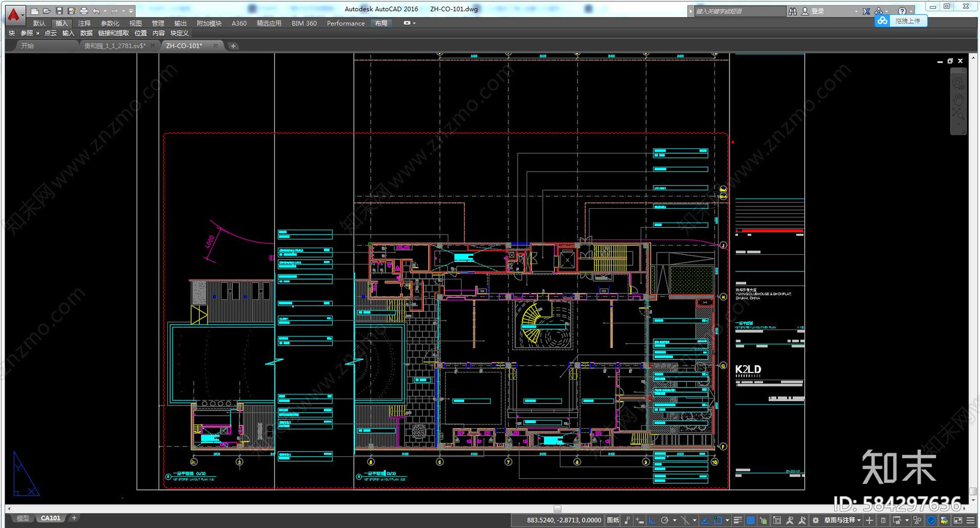Open the 注释 ribbon tab
Viewport: 980px width, 528px height.
click(x=84, y=23)
